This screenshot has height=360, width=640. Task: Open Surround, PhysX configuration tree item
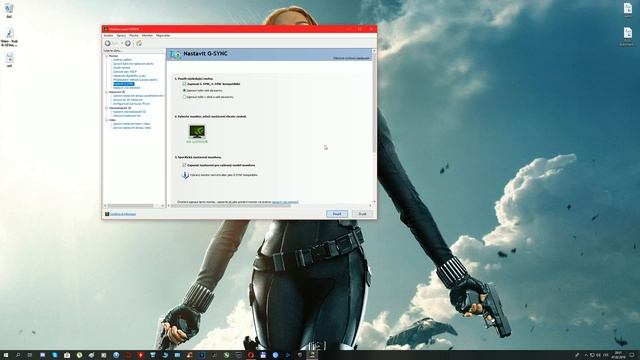pyautogui.click(x=131, y=104)
